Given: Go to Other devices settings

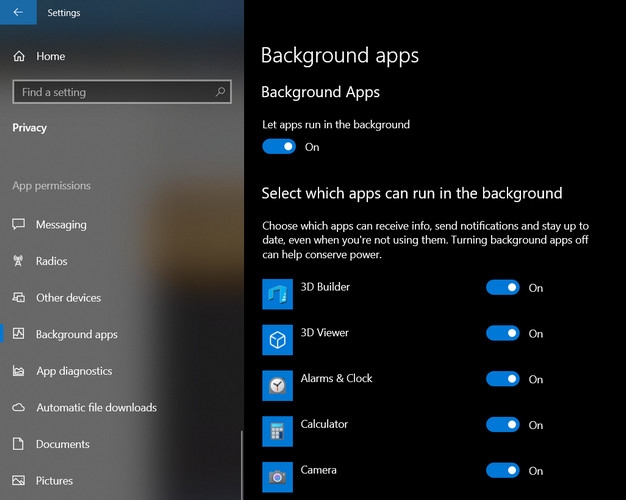Looking at the screenshot, I should pyautogui.click(x=68, y=298).
